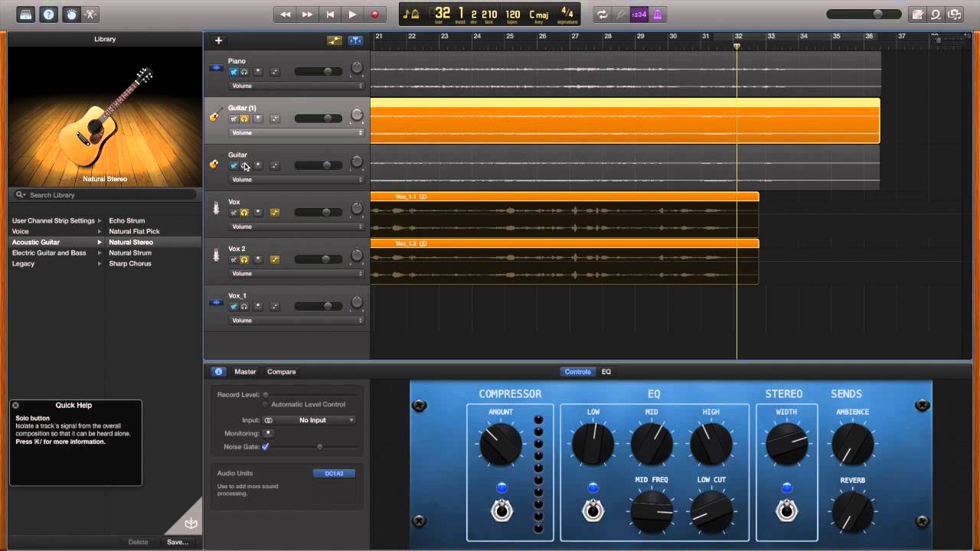Viewport: 980px width, 551px height.
Task: Click the Search Library field
Action: coord(105,195)
